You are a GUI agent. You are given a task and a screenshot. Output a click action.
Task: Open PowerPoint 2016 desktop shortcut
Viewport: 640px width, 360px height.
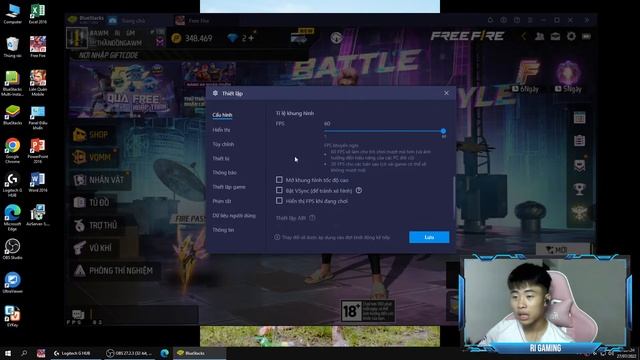38,151
